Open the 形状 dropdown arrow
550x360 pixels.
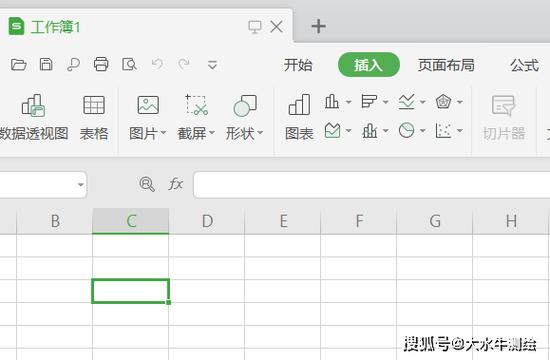point(260,133)
